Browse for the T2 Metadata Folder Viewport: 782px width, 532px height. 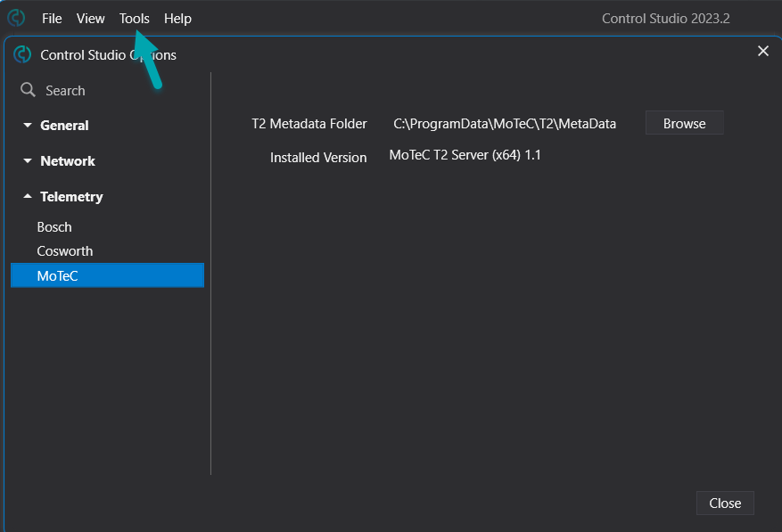684,123
